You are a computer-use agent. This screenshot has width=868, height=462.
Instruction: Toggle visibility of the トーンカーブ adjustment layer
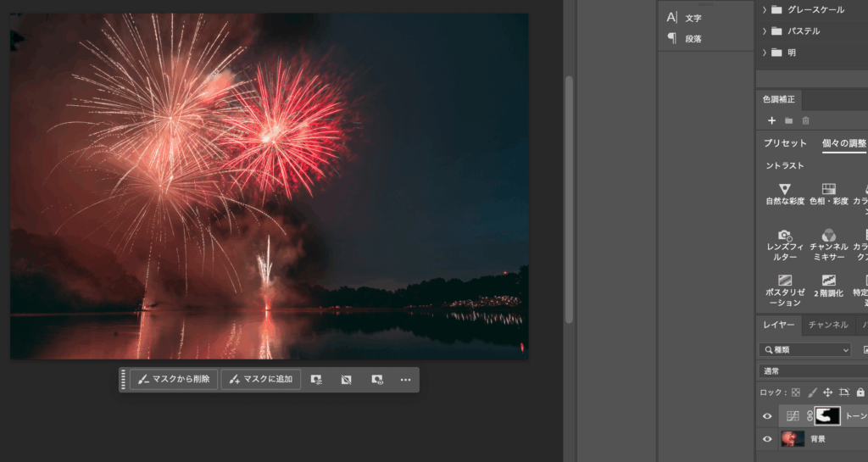click(767, 416)
